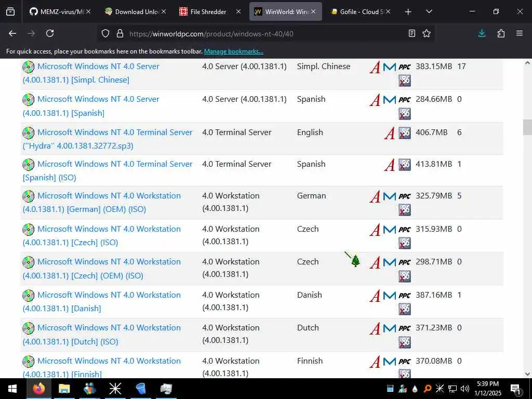Click the x86 icon in Hydra Terminal Server row
532x399 pixels.
tap(404, 132)
